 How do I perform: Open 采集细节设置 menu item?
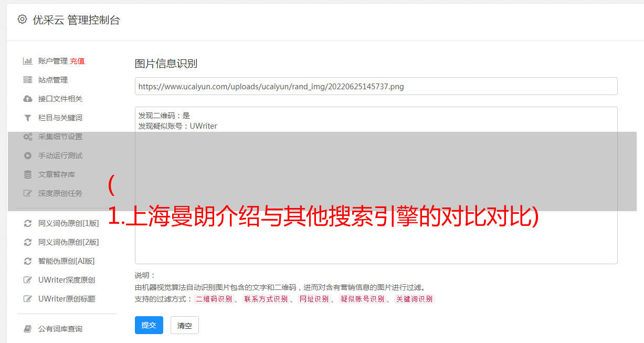click(x=60, y=137)
